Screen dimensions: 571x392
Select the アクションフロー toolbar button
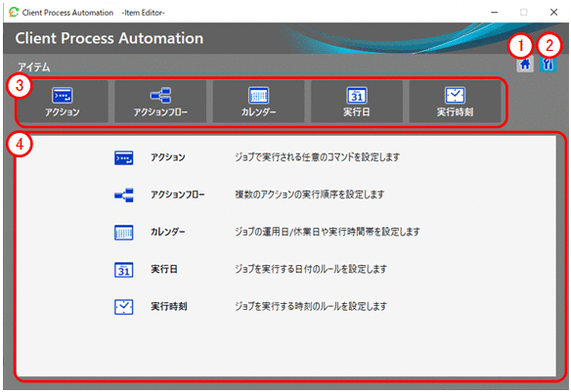click(160, 102)
